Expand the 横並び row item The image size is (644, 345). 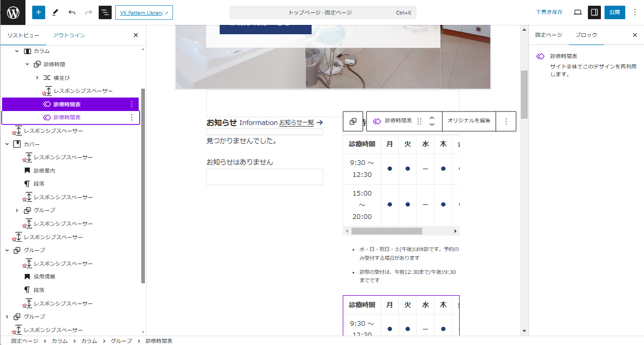[x=37, y=78]
